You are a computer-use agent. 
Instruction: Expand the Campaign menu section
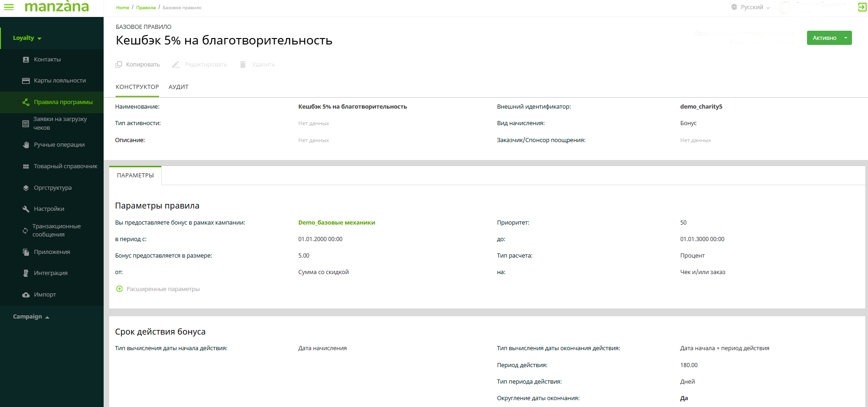[x=31, y=317]
